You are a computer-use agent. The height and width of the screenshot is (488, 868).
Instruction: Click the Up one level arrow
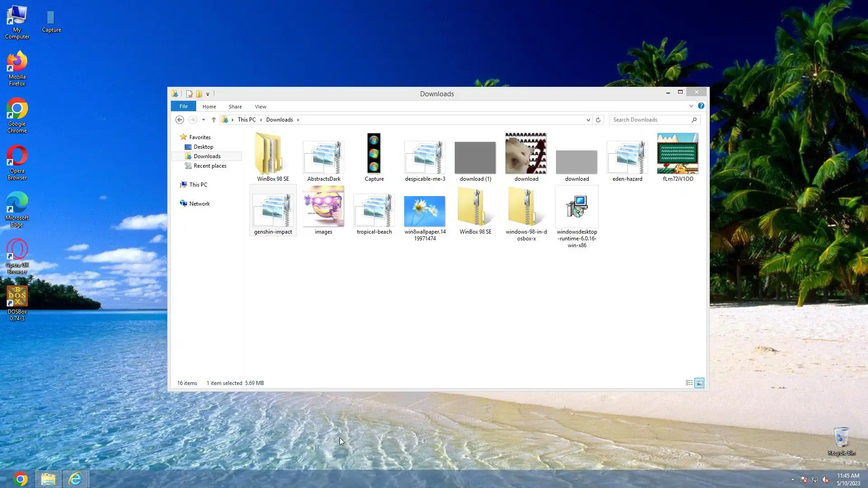pos(214,120)
